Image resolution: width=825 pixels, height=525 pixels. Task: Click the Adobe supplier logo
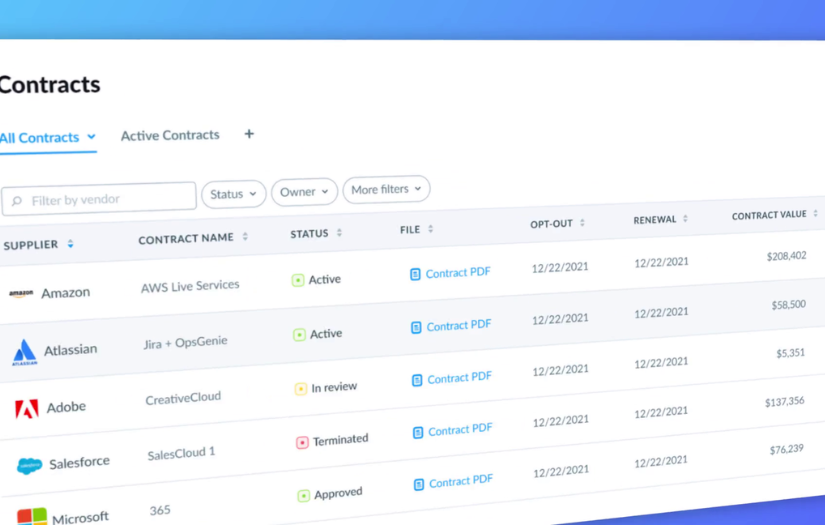click(x=26, y=409)
